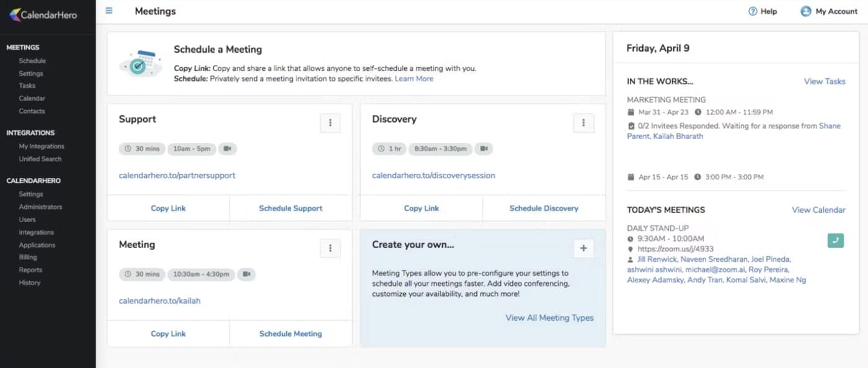Expand the Meeting card options menu

click(330, 248)
